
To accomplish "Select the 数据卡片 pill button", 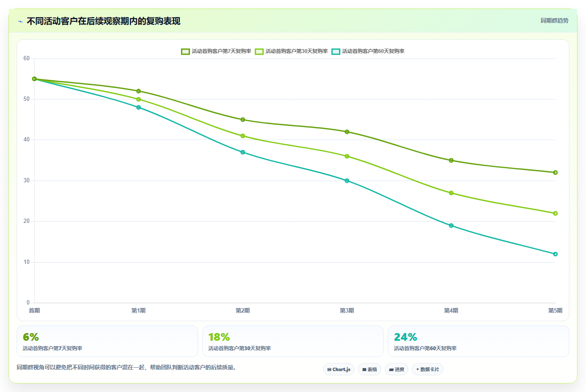I will tap(428, 369).
